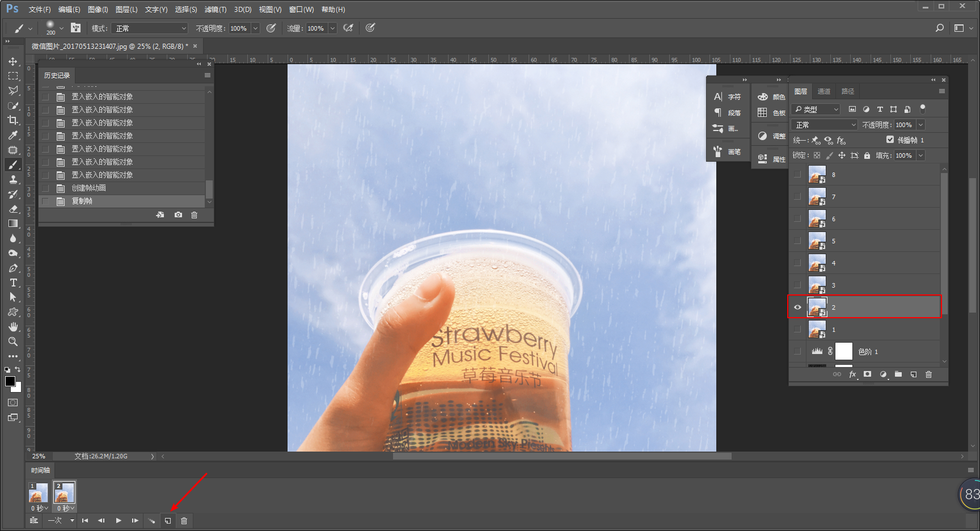Switch to the 通道 tab
Screen dimensions: 980x531
click(x=824, y=91)
